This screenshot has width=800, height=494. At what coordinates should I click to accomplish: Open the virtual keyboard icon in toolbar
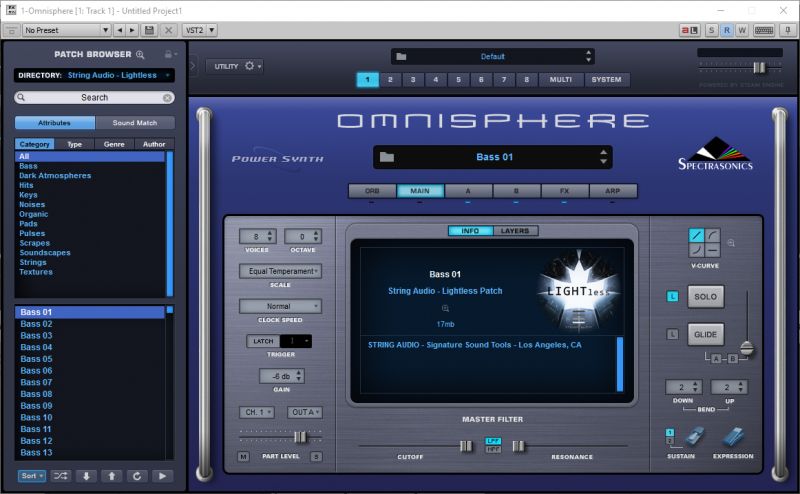tap(764, 30)
